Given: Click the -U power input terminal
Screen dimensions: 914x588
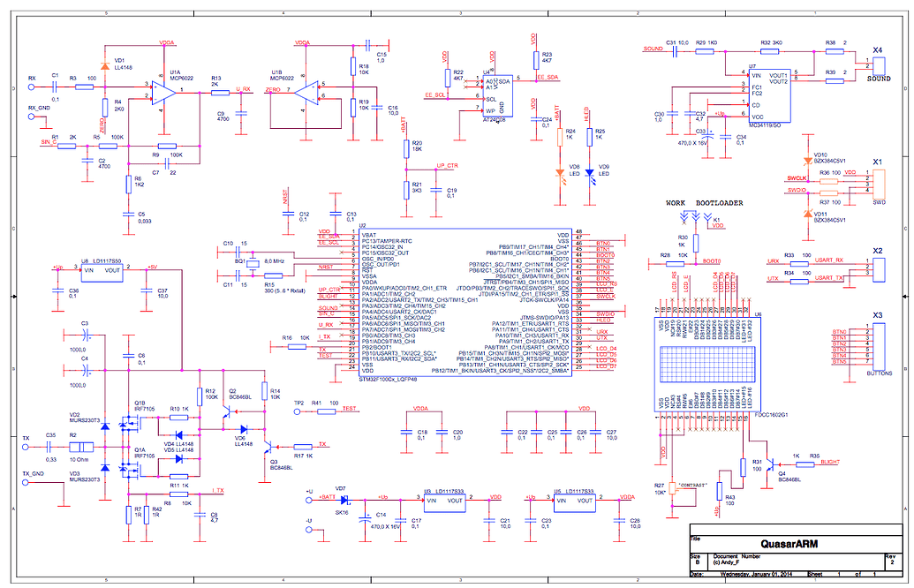Looking at the screenshot, I should click(309, 529).
